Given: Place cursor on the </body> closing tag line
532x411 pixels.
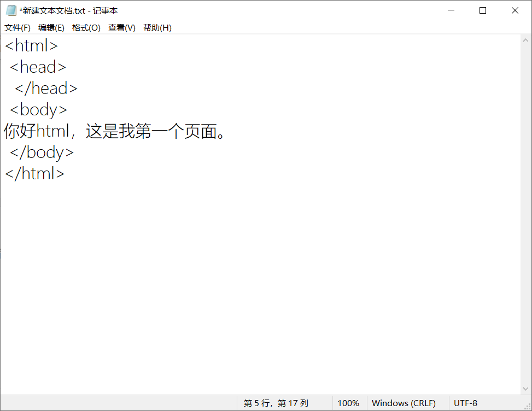Looking at the screenshot, I should [42, 152].
